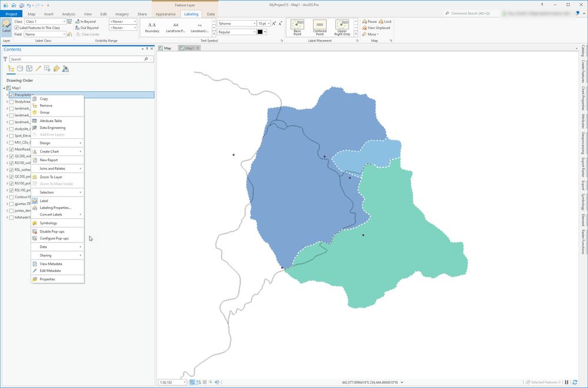
Task: Select List By Data Source icon
Action: pyautogui.click(x=20, y=69)
